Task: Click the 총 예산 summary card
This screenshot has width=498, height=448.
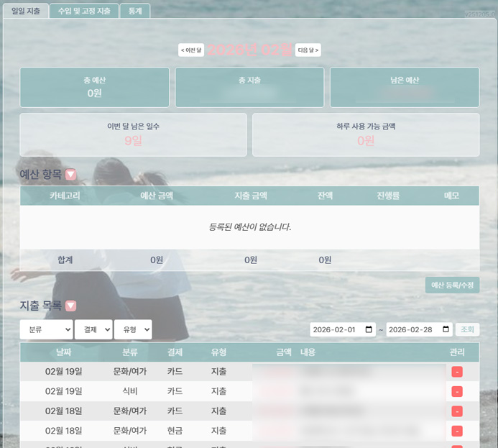Action: (x=94, y=87)
